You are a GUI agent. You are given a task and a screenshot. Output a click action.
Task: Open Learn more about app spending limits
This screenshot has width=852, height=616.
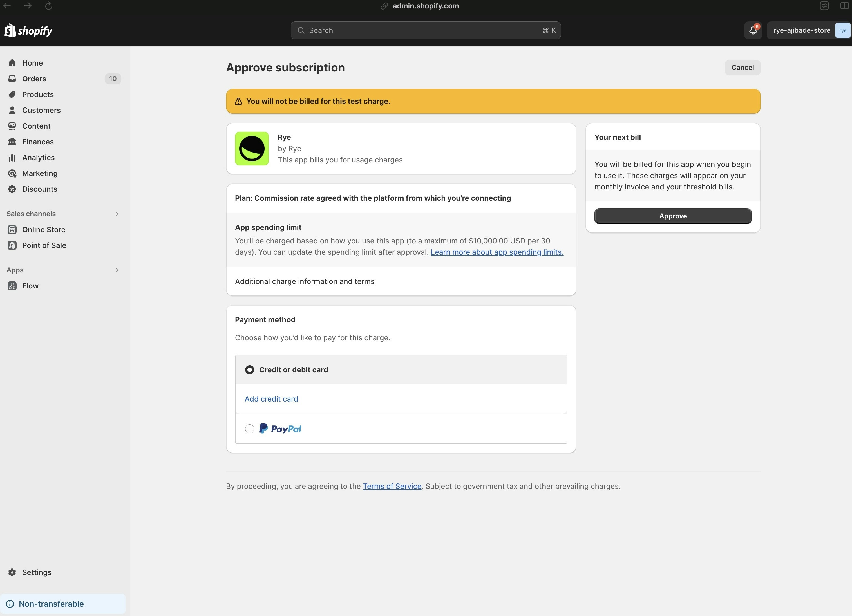click(x=497, y=252)
